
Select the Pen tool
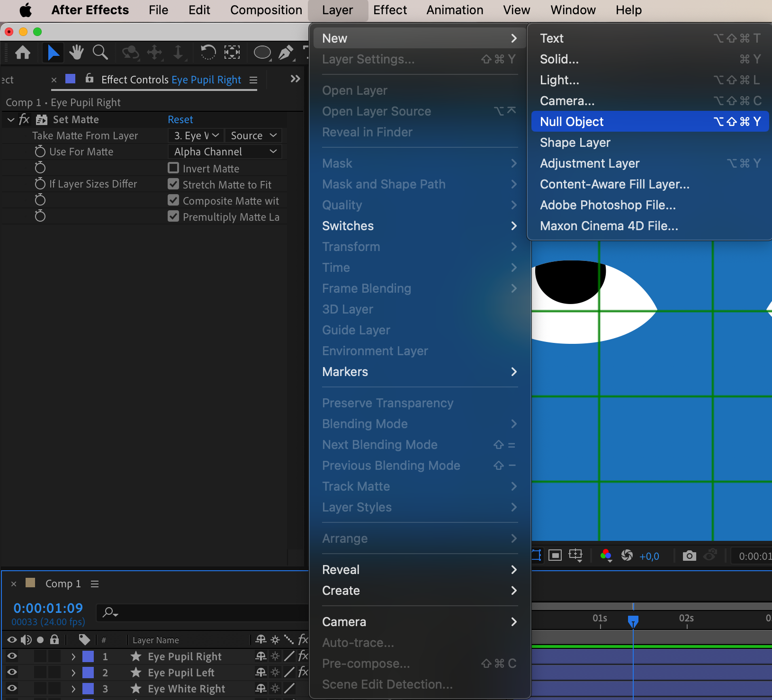point(286,52)
